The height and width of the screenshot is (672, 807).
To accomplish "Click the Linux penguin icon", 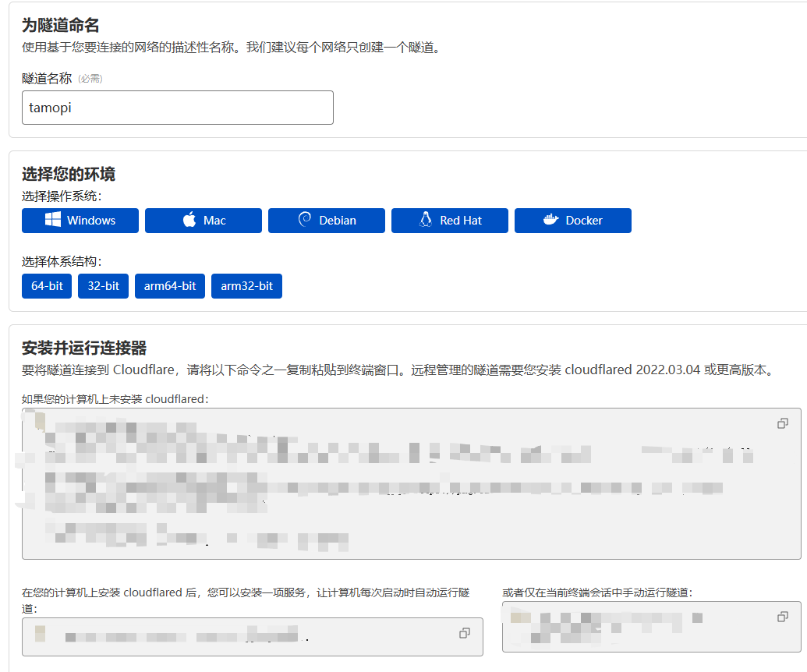I will tap(426, 221).
